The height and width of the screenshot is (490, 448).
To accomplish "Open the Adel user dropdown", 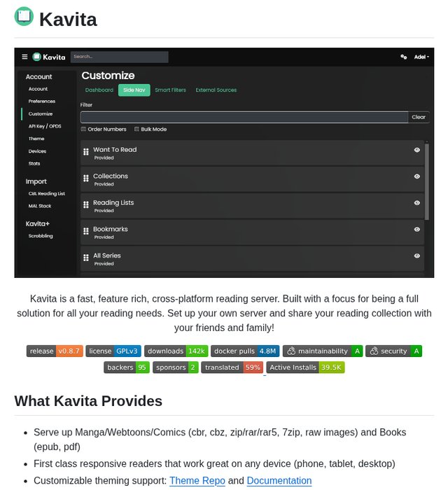I will [x=421, y=57].
